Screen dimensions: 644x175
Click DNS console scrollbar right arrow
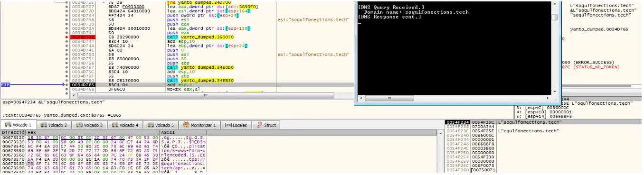coord(547,98)
